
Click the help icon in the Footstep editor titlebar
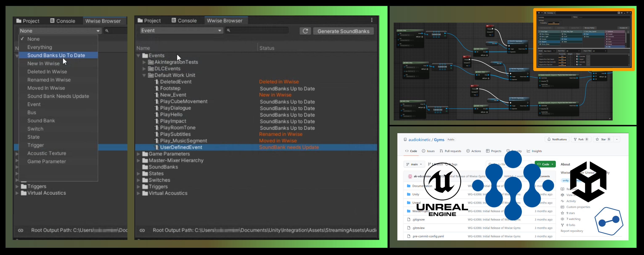click(x=622, y=13)
